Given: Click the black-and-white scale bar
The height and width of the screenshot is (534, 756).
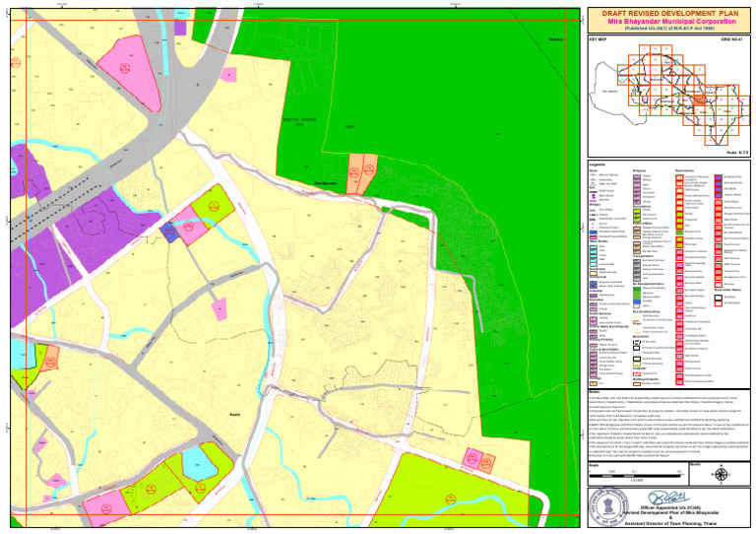Looking at the screenshot, I should 636,476.
